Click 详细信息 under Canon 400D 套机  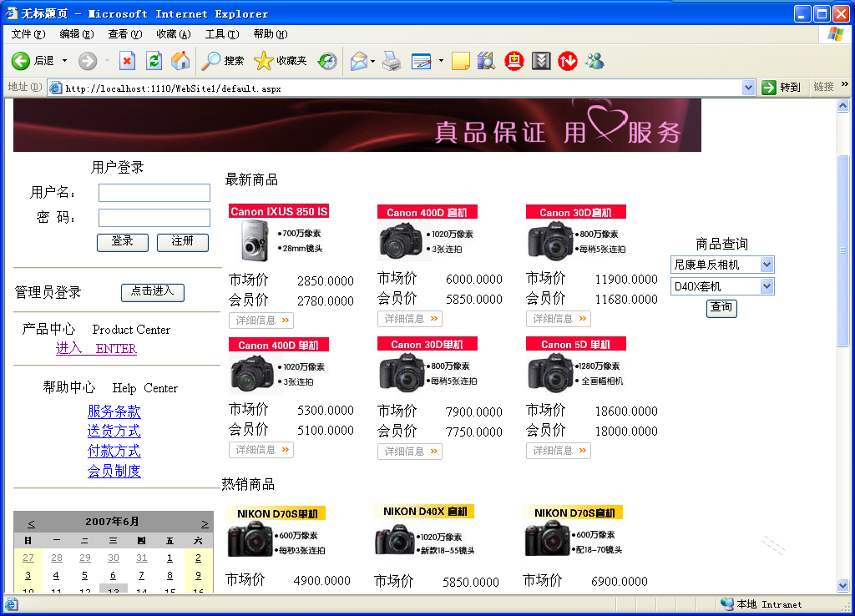pyautogui.click(x=409, y=319)
